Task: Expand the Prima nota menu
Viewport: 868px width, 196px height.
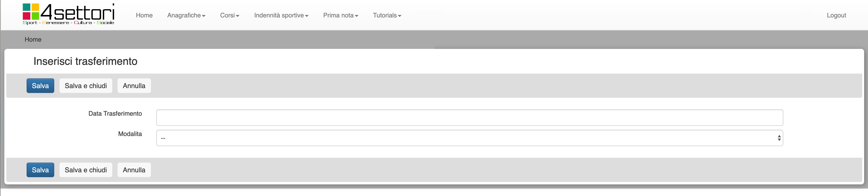Action: [x=340, y=15]
